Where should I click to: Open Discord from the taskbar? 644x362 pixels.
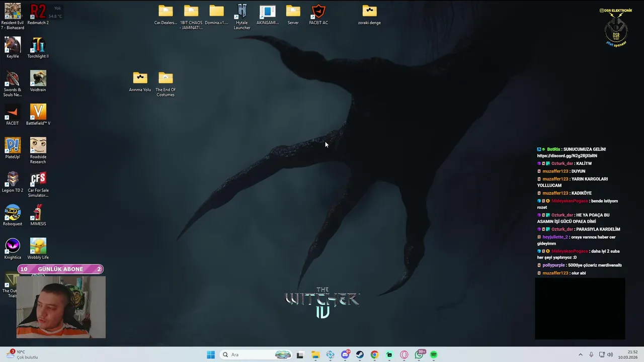point(345,354)
